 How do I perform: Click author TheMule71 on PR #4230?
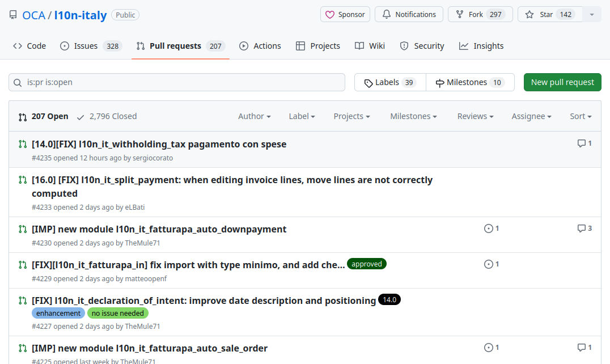142,243
